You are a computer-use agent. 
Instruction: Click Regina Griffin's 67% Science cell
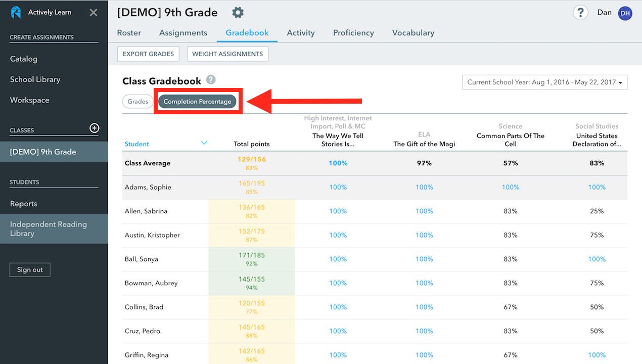(x=511, y=355)
